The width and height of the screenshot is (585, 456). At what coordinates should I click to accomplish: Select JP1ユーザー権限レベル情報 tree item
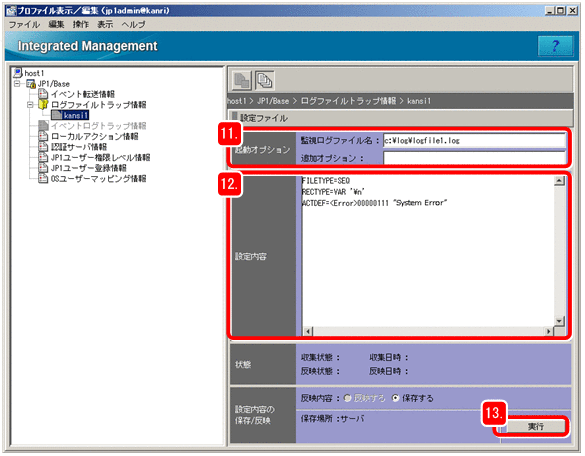point(100,157)
